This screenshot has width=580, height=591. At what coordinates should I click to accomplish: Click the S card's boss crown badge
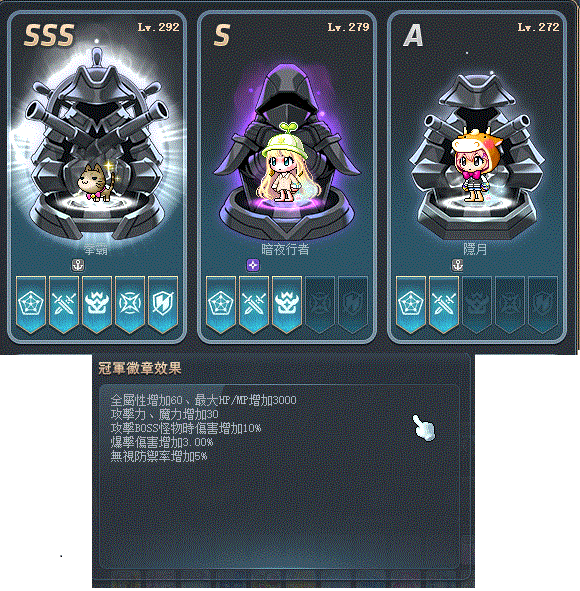[x=287, y=305]
